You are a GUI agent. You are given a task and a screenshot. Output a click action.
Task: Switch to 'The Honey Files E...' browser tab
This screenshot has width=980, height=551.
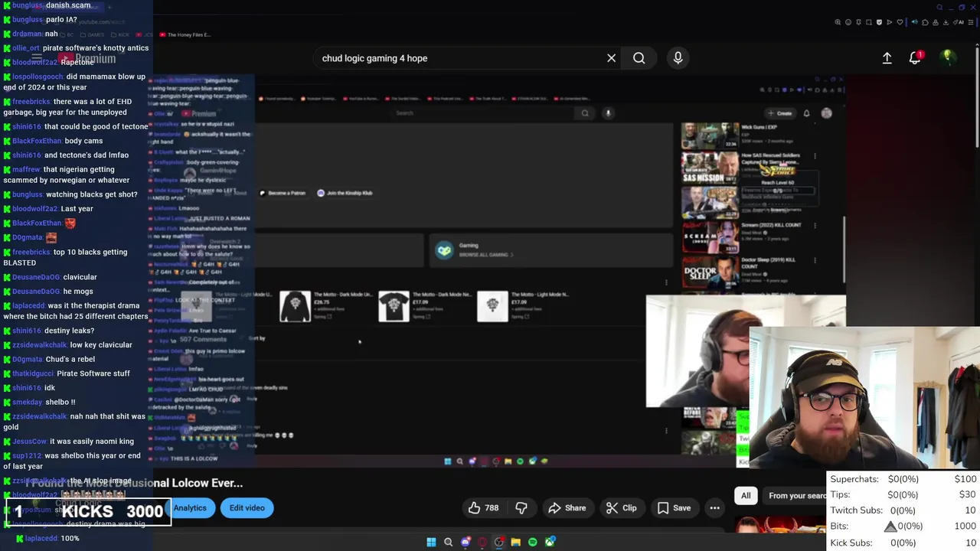pos(184,34)
